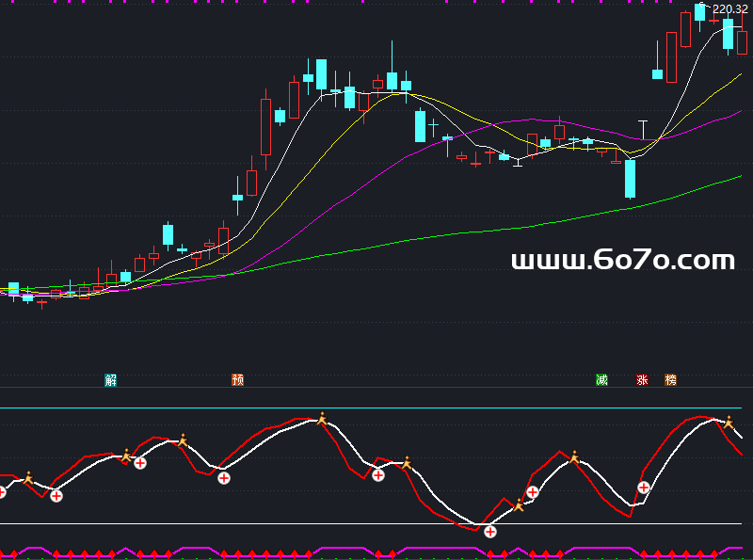Click plus buy marker nearest the 解 tag
The height and width of the screenshot is (560, 753).
pyautogui.click(x=140, y=462)
